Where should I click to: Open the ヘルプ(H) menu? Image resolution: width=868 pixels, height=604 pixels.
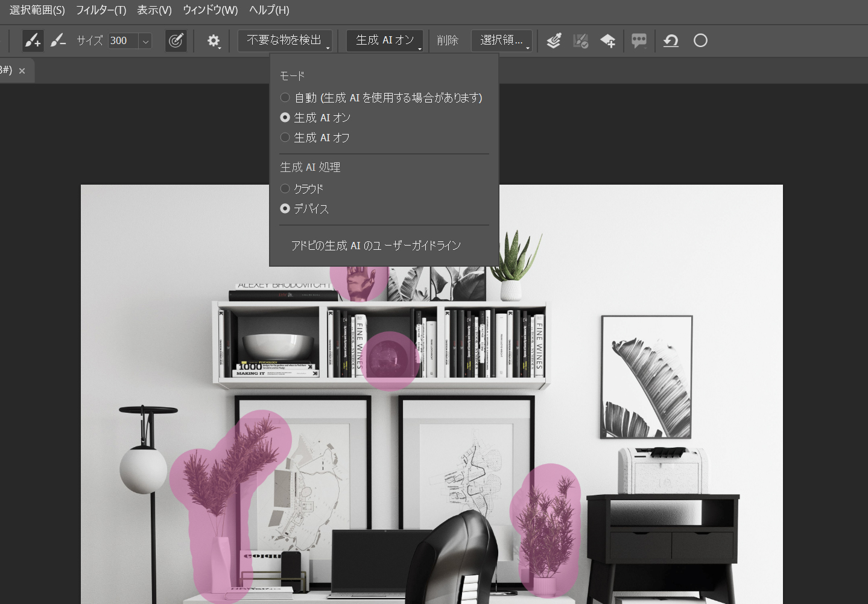click(269, 10)
